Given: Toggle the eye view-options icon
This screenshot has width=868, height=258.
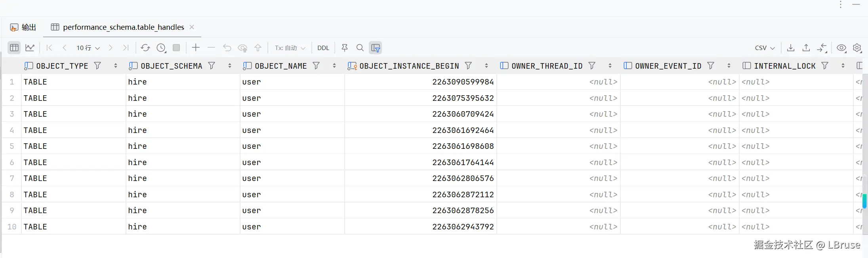Looking at the screenshot, I should coord(841,48).
